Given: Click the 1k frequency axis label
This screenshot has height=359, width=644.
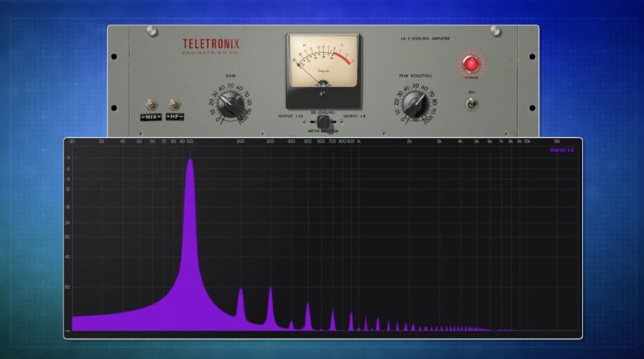Looking at the screenshot, I should [x=359, y=142].
